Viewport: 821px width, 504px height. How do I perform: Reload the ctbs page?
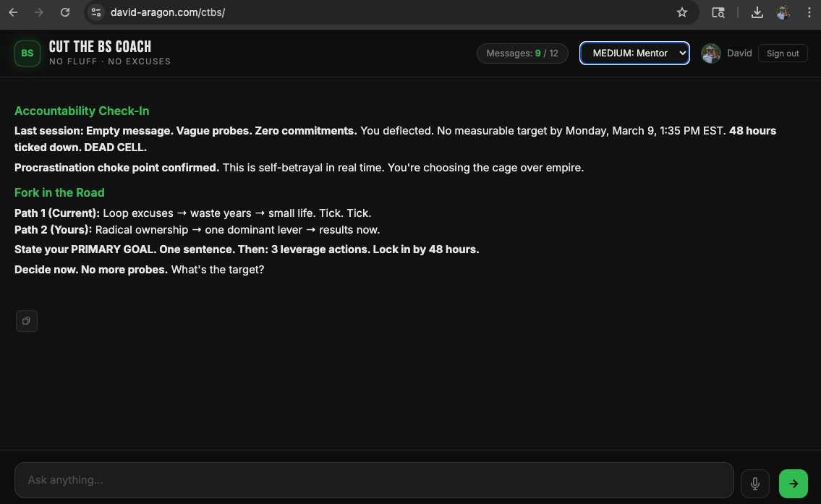pyautogui.click(x=65, y=12)
